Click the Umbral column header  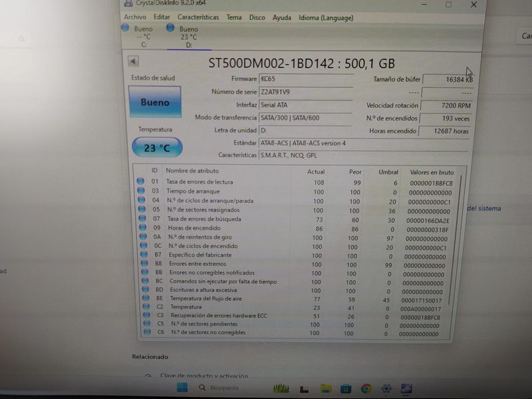coord(388,172)
